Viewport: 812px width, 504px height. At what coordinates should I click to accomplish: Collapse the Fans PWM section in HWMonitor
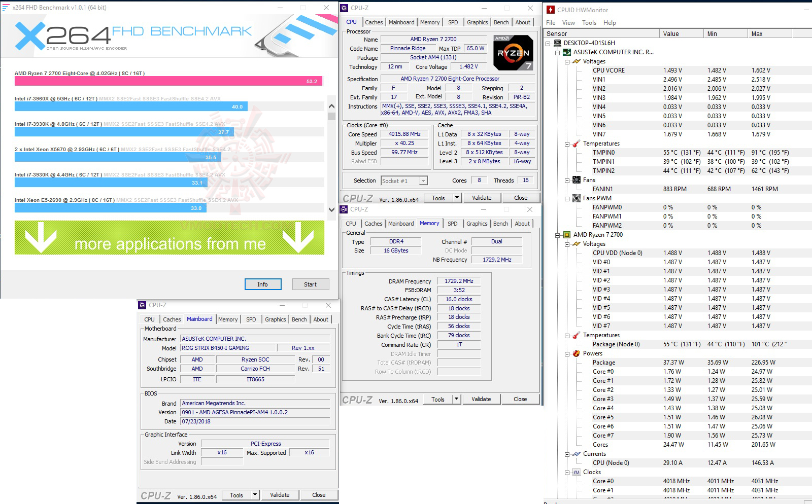(x=566, y=198)
